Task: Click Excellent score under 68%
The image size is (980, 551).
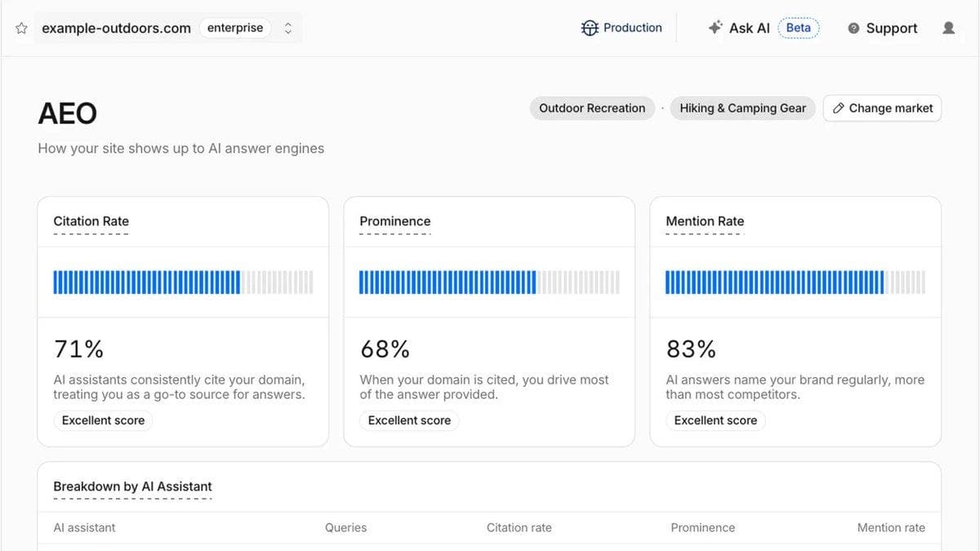Action: (x=409, y=420)
